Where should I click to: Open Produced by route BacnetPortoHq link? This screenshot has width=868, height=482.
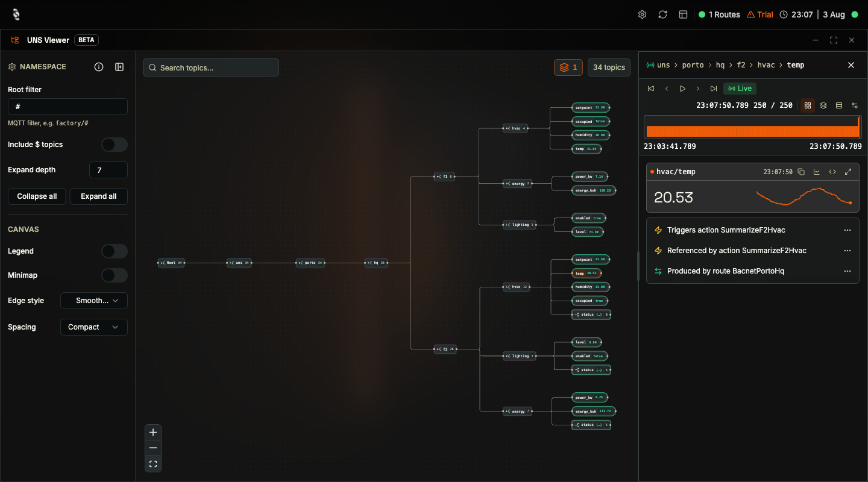(x=726, y=271)
